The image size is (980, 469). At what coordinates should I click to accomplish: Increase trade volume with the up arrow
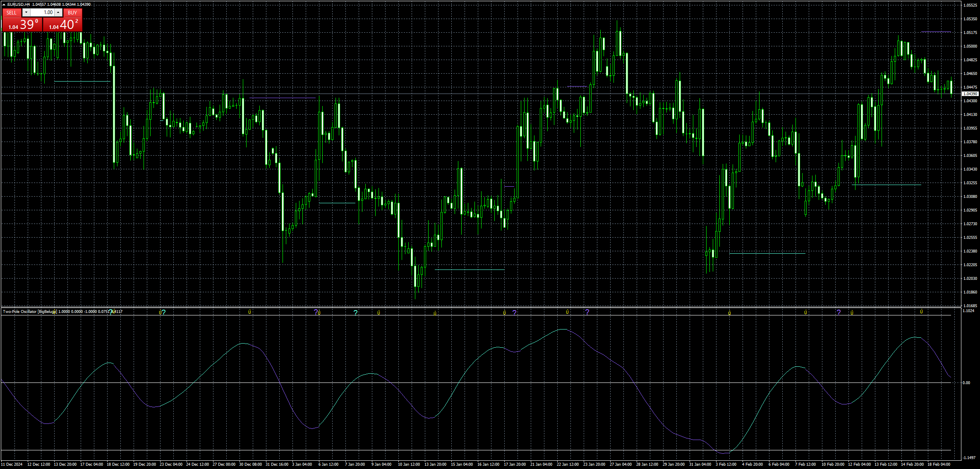click(58, 13)
